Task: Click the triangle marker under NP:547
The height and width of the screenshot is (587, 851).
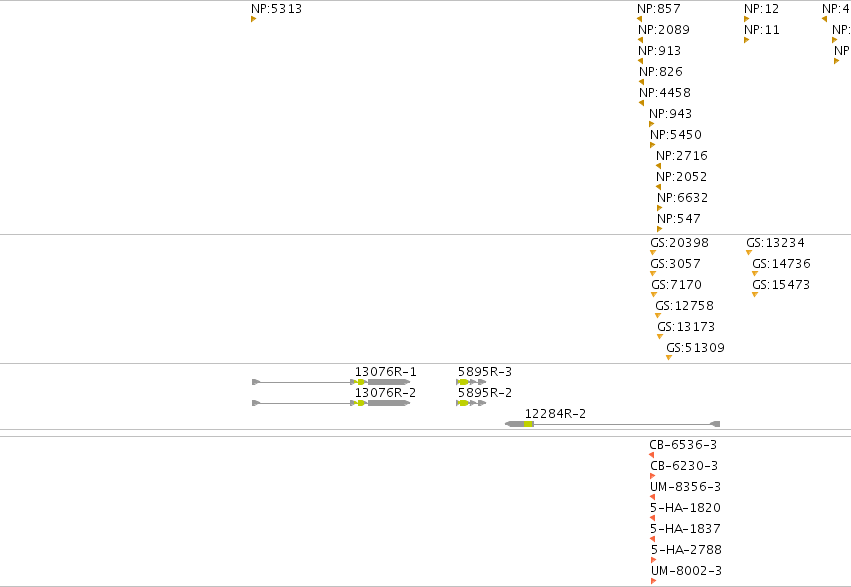Action: tap(659, 229)
